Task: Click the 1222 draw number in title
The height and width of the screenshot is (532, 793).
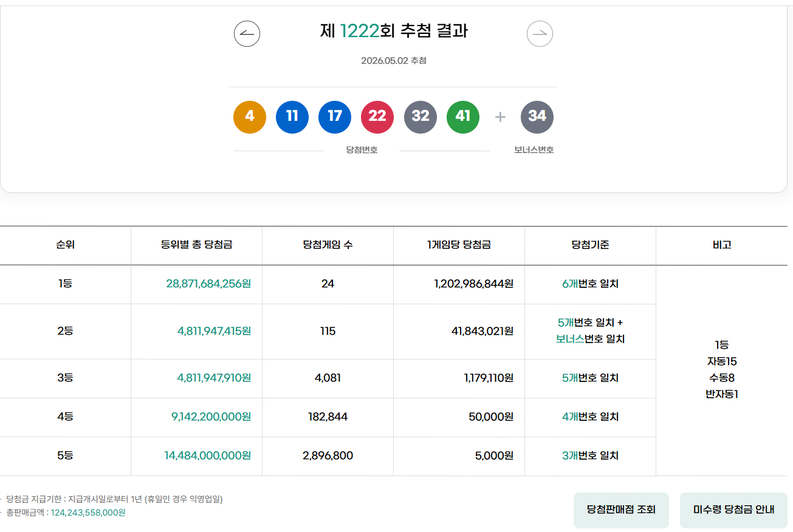Action: [x=359, y=31]
